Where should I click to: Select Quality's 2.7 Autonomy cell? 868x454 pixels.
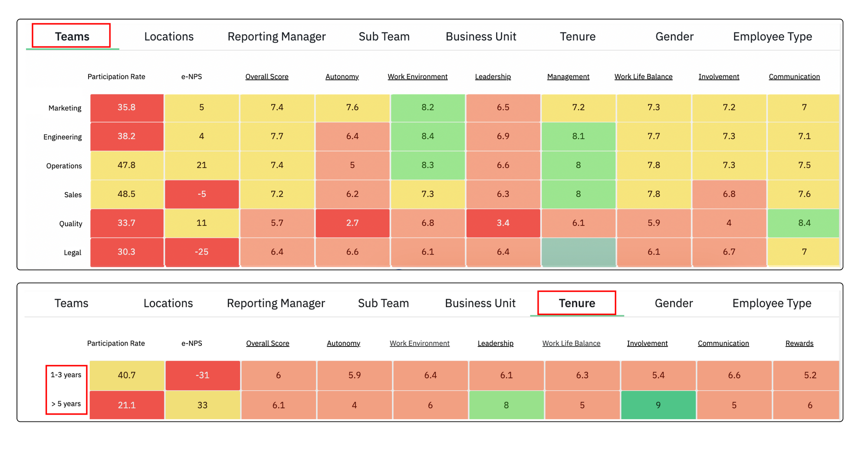point(352,223)
